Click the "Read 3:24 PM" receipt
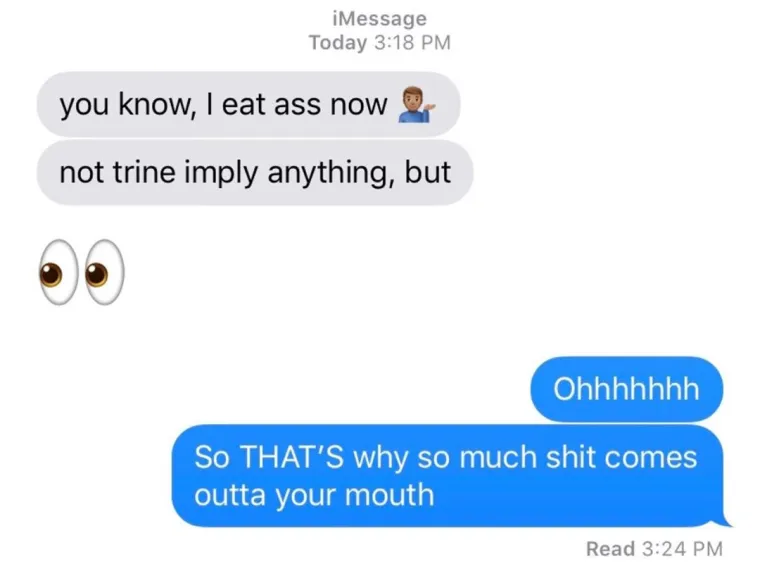The height and width of the screenshot is (576, 760). pyautogui.click(x=654, y=549)
